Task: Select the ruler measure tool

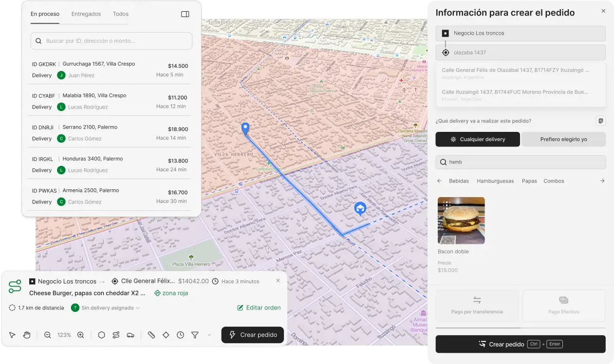Action: (x=151, y=335)
